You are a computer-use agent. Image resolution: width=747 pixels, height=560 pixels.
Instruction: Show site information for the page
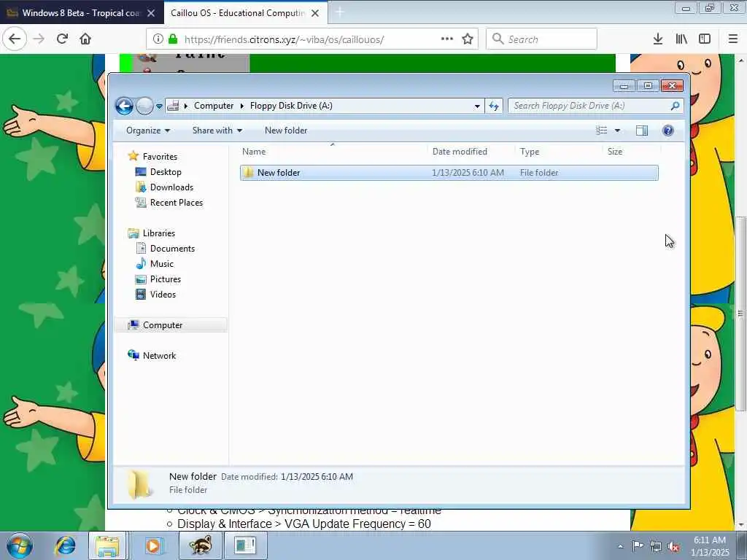[158, 39]
